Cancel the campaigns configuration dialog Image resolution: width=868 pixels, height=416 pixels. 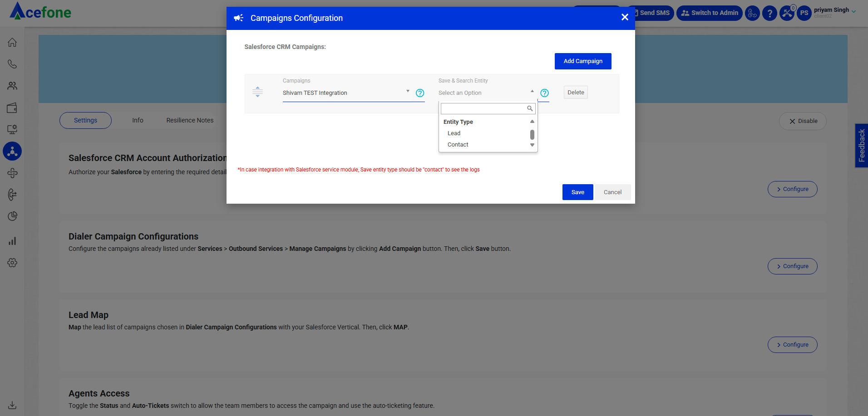pyautogui.click(x=612, y=192)
